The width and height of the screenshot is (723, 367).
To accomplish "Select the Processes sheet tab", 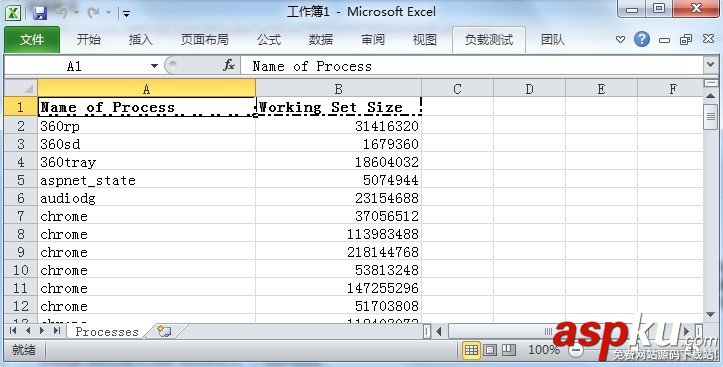I will pyautogui.click(x=107, y=331).
